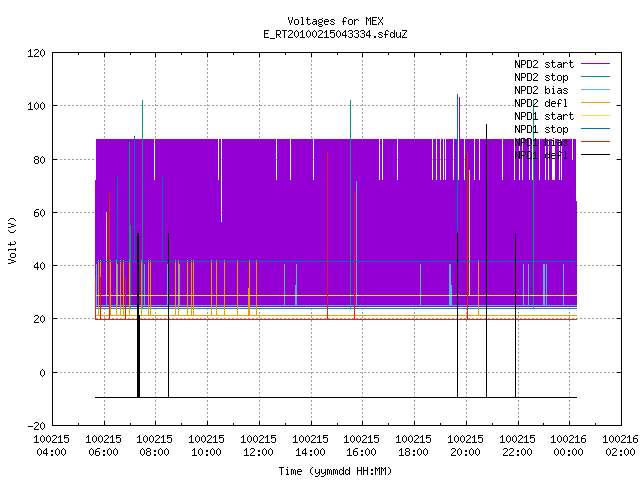Click the y-axis tick value 20
The height and width of the screenshot is (480, 640).
tap(39, 319)
